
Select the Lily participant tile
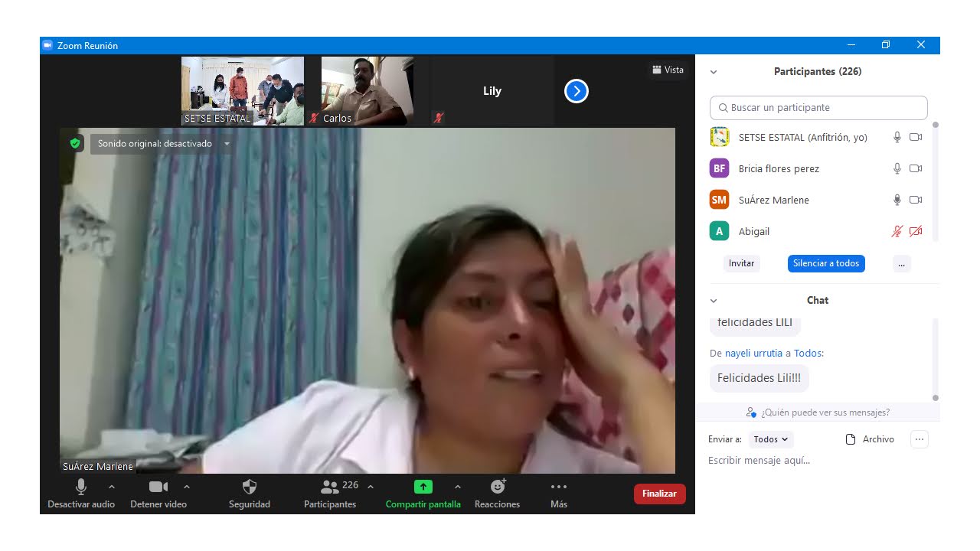pos(492,91)
